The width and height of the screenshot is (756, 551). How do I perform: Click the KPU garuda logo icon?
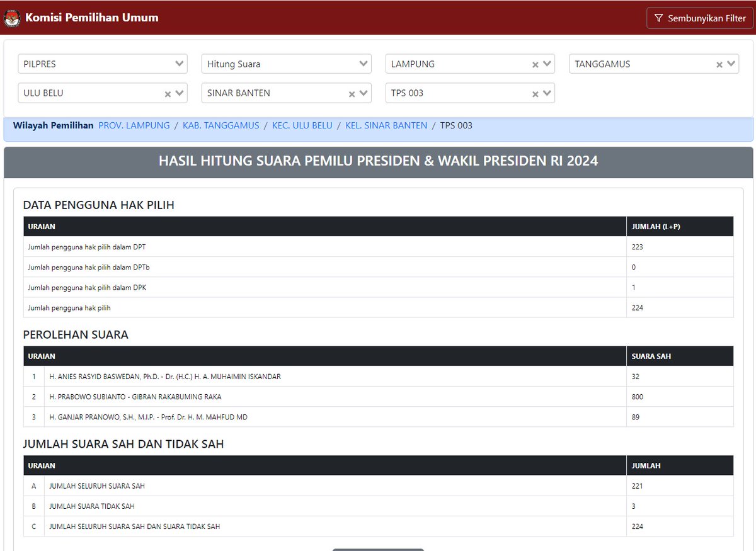tap(12, 18)
